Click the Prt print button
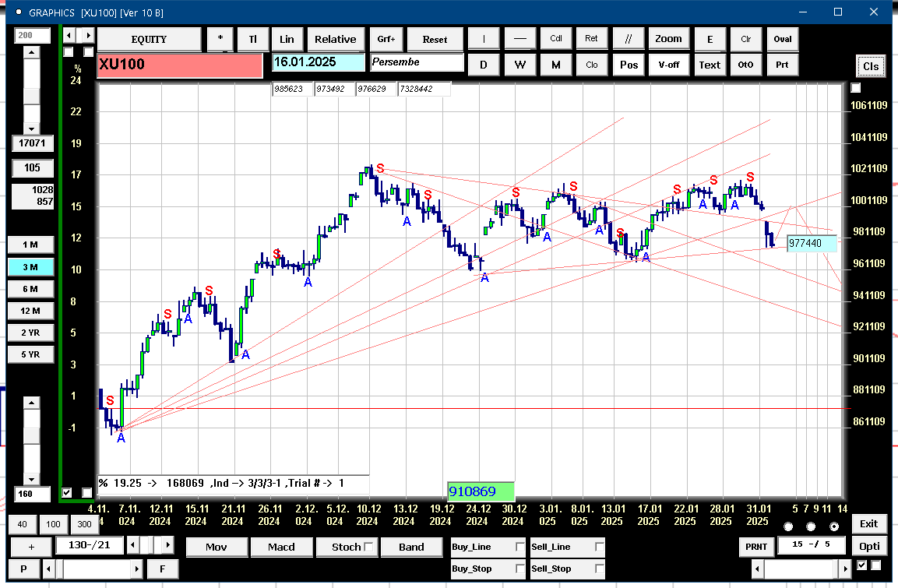 click(x=782, y=65)
